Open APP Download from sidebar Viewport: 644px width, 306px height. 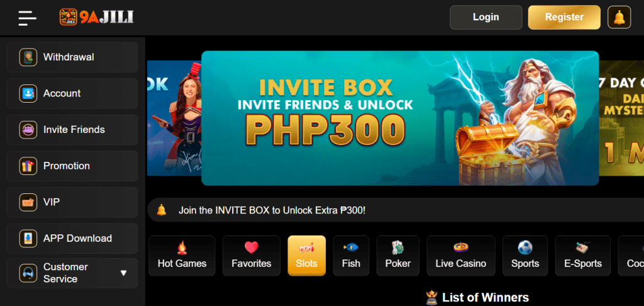pos(72,239)
